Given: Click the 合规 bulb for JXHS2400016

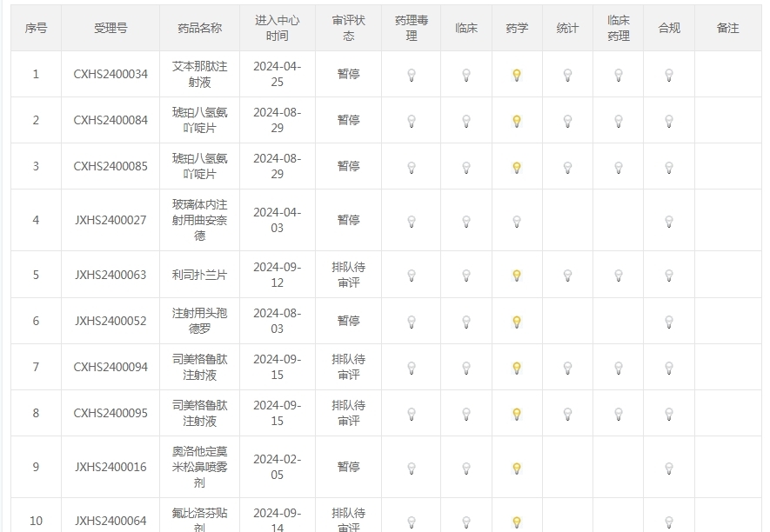Looking at the screenshot, I should (669, 468).
